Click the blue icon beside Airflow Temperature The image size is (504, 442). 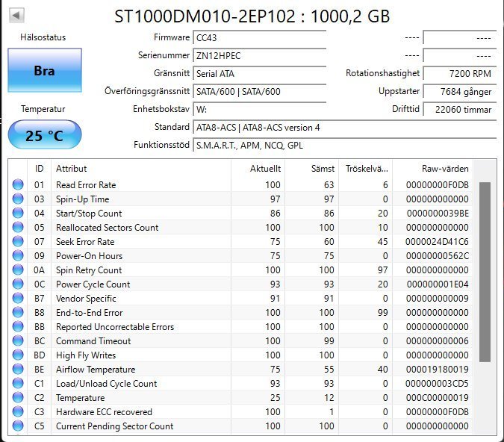tap(18, 370)
